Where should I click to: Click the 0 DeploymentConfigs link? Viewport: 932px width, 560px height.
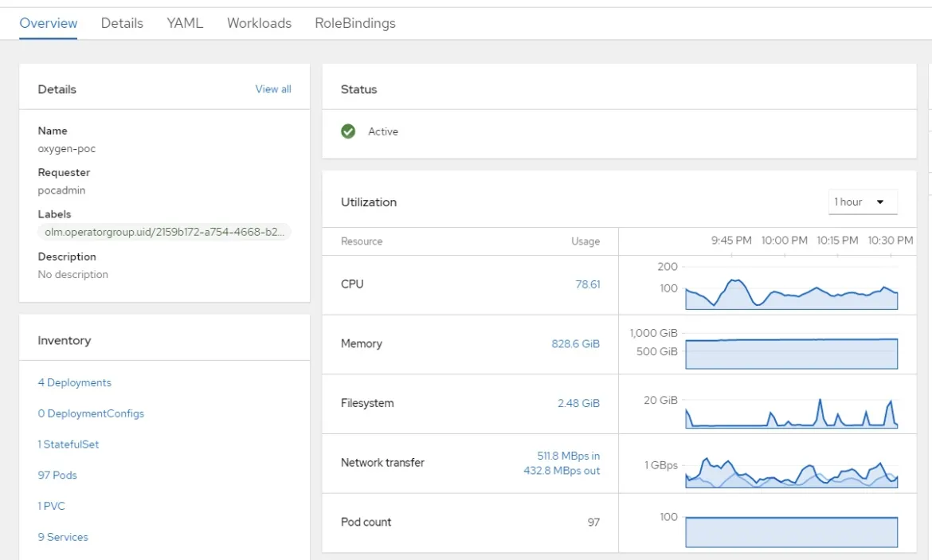click(x=91, y=413)
